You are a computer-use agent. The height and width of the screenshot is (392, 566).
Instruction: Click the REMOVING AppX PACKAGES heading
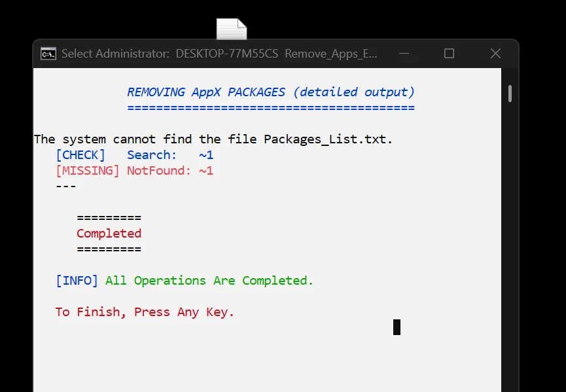pyautogui.click(x=271, y=92)
